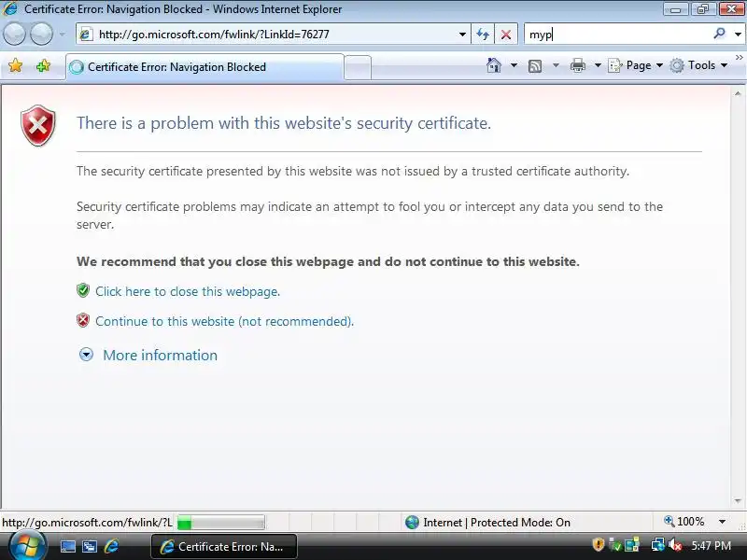Click the vertical scrollbar up arrow
This screenshot has width=747, height=560.
738,93
